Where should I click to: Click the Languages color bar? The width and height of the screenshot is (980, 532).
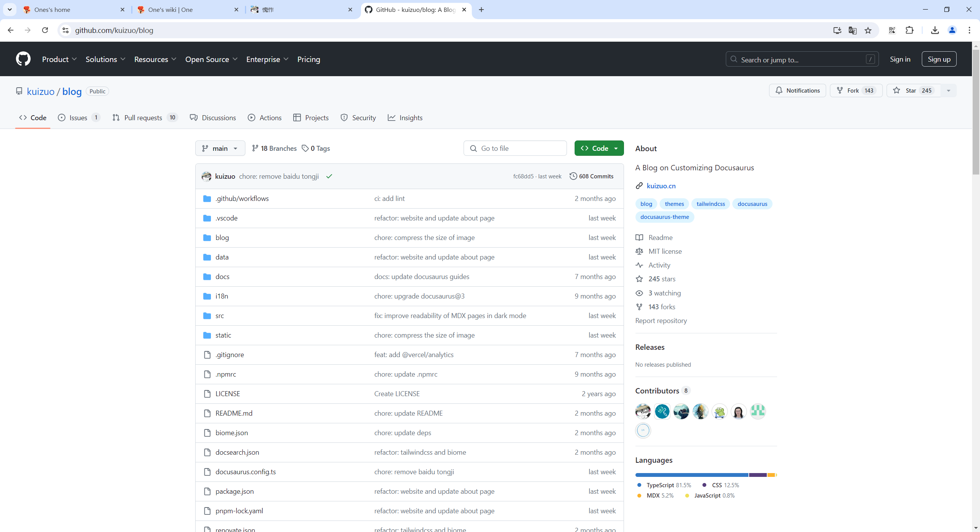pyautogui.click(x=706, y=475)
